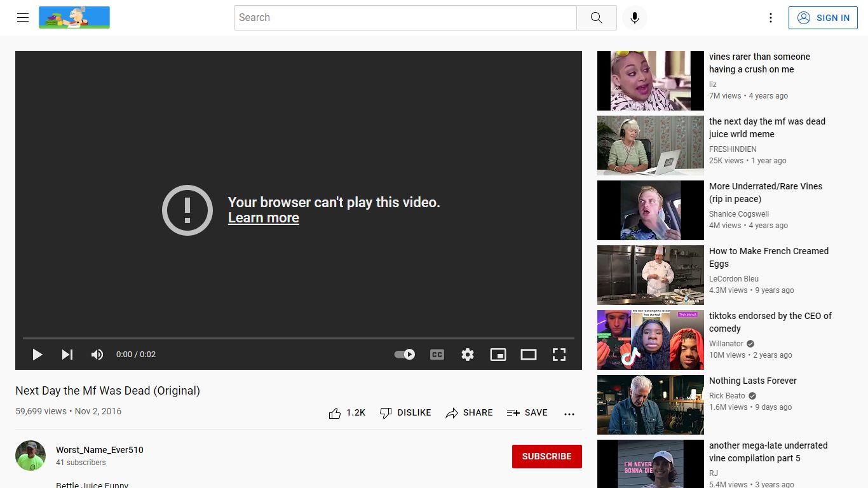The image size is (868, 488).
Task: Click channel name FRESHINDIEN
Action: 733,149
